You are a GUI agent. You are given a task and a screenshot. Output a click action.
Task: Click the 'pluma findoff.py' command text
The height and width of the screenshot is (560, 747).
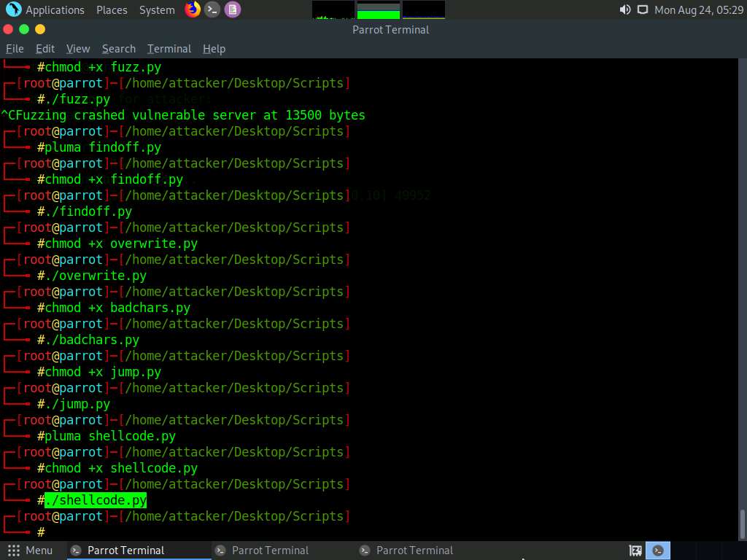click(102, 147)
